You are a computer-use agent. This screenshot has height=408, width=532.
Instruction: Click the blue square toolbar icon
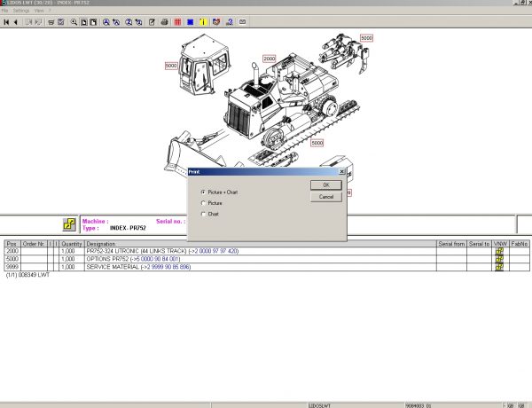[x=192, y=20]
